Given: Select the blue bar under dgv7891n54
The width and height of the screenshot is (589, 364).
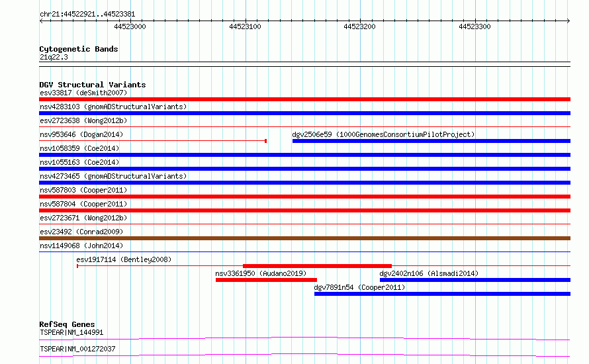Looking at the screenshot, I should click(x=443, y=294).
